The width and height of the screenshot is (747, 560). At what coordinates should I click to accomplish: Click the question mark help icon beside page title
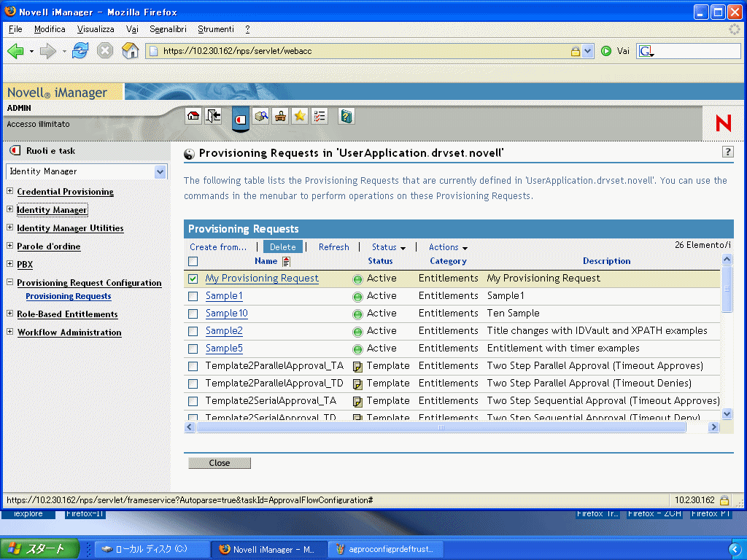(x=727, y=152)
